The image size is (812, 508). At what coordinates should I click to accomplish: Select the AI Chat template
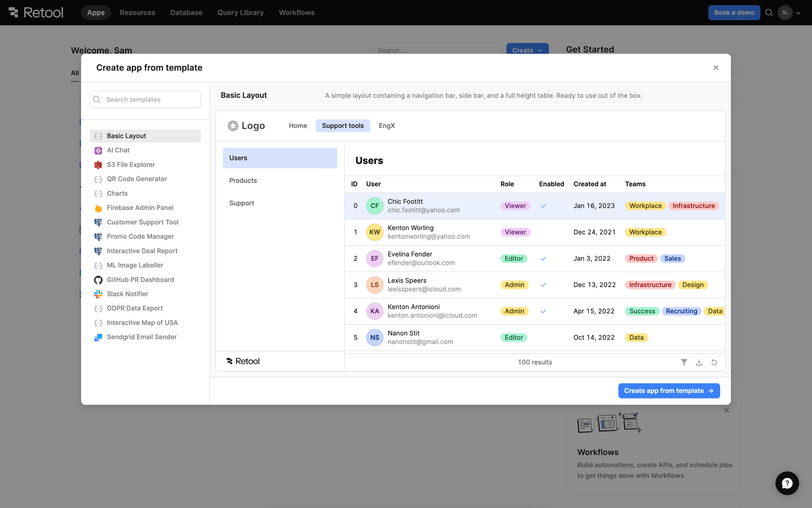(x=145, y=150)
